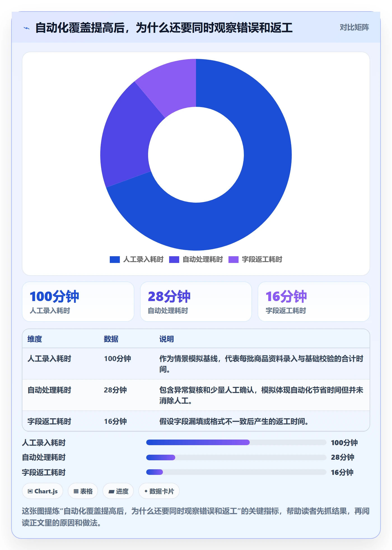Image resolution: width=392 pixels, height=550 pixels.
Task: Toggle the 人工录入耗时 legend color swatch
Action: 115,260
